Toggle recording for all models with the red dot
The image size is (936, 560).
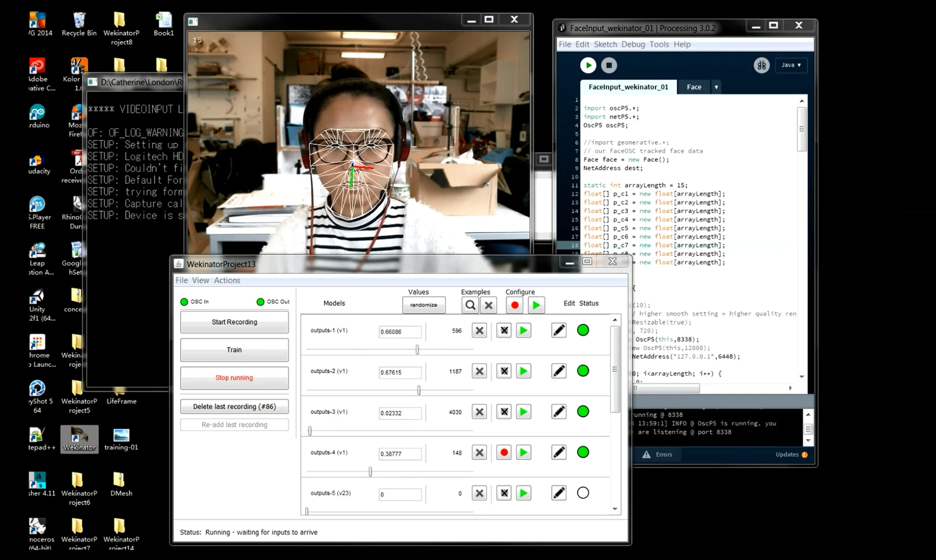click(514, 305)
